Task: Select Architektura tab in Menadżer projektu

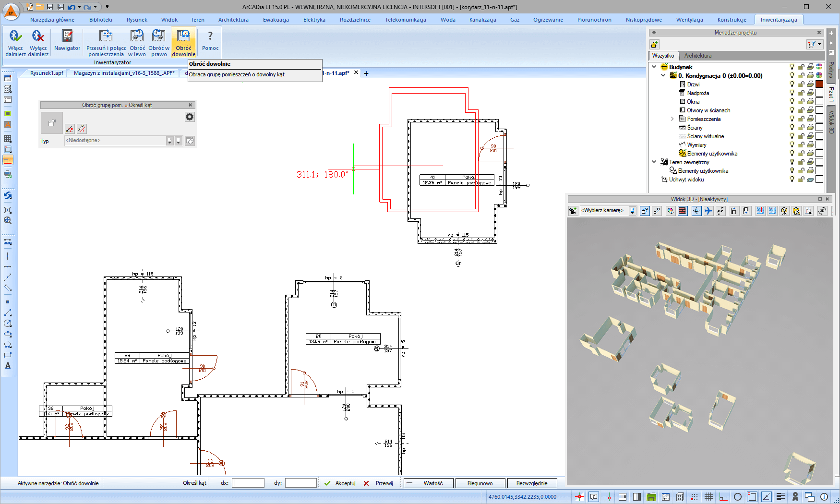Action: [x=698, y=56]
